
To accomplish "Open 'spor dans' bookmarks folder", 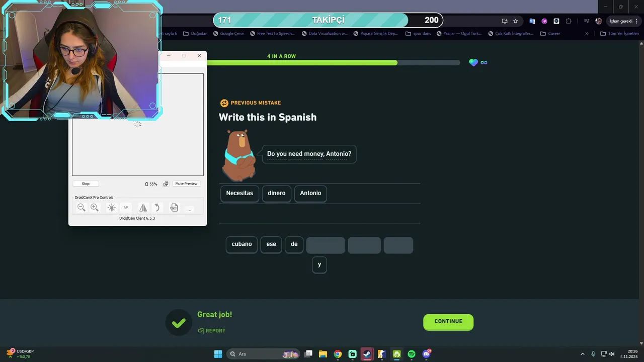I will (x=418, y=34).
